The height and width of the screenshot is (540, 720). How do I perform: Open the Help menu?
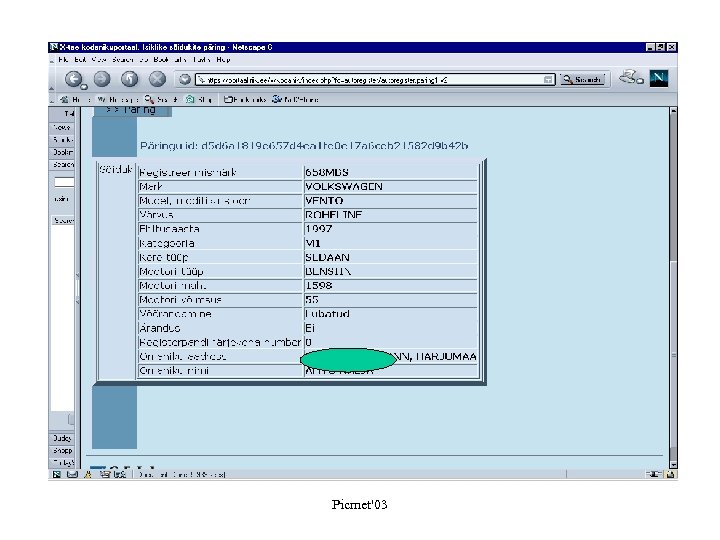(223, 60)
